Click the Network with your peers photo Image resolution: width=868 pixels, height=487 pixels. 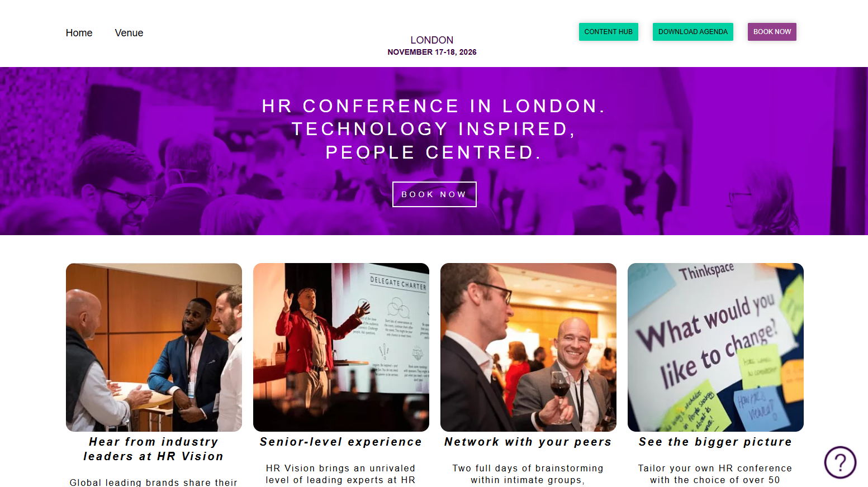528,346
